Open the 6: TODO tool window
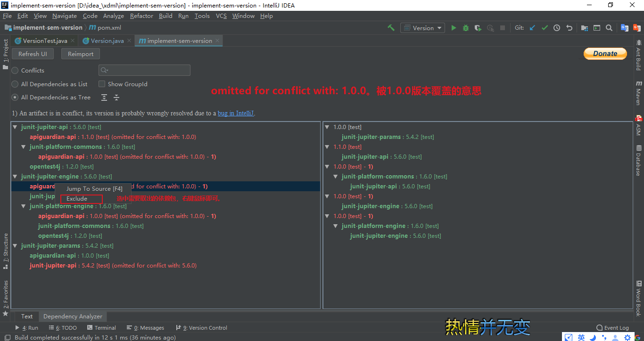Viewport: 644px width, 341px height. coord(62,328)
